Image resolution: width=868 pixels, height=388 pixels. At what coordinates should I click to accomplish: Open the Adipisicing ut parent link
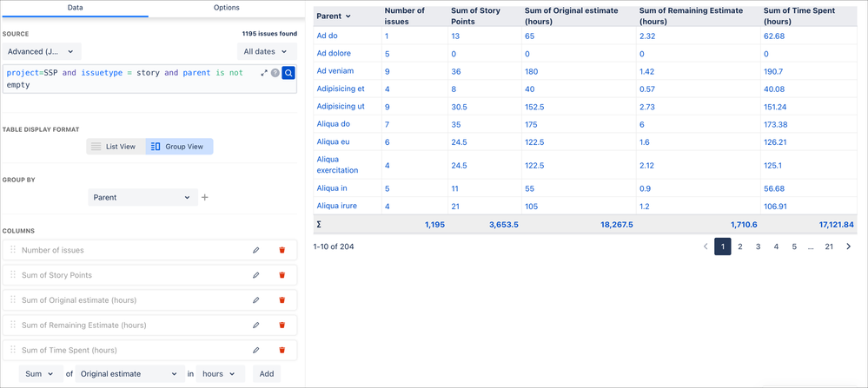coord(341,106)
